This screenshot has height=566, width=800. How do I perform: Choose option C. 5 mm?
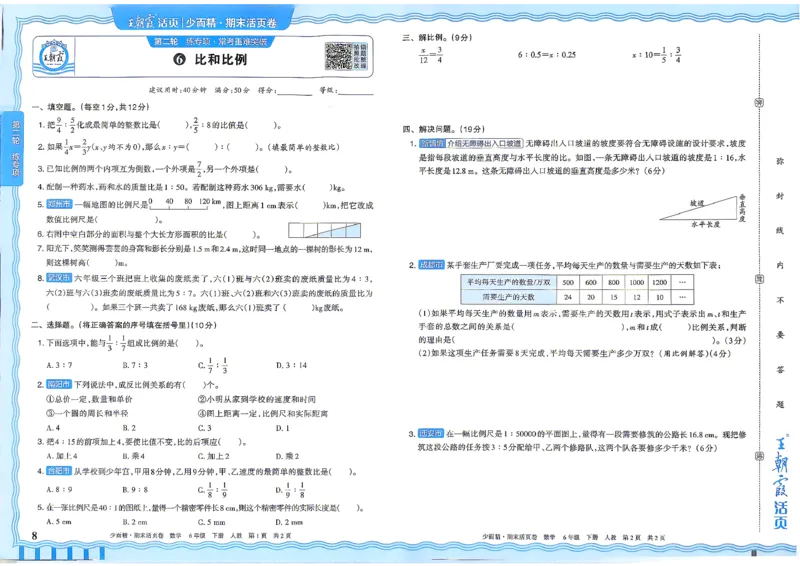click(212, 522)
